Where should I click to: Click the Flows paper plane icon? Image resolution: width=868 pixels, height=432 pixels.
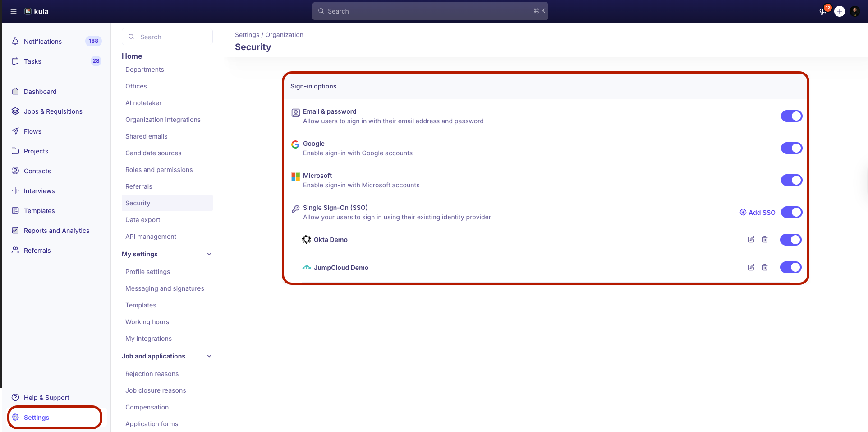15,131
